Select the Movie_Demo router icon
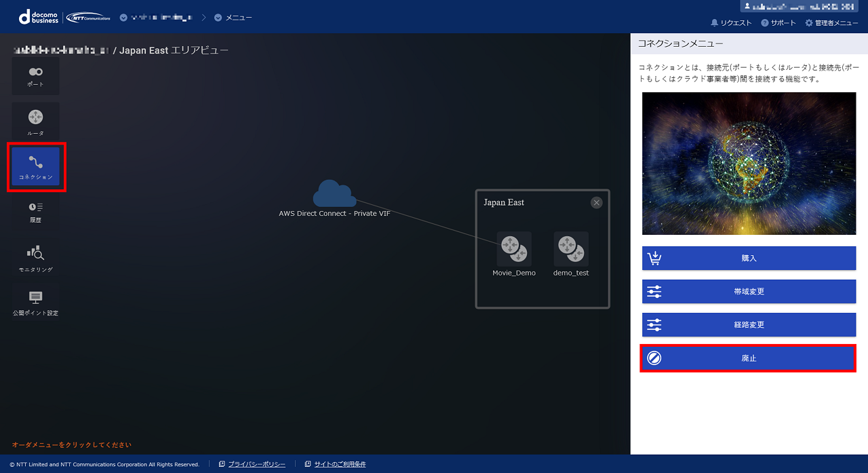 tap(514, 249)
